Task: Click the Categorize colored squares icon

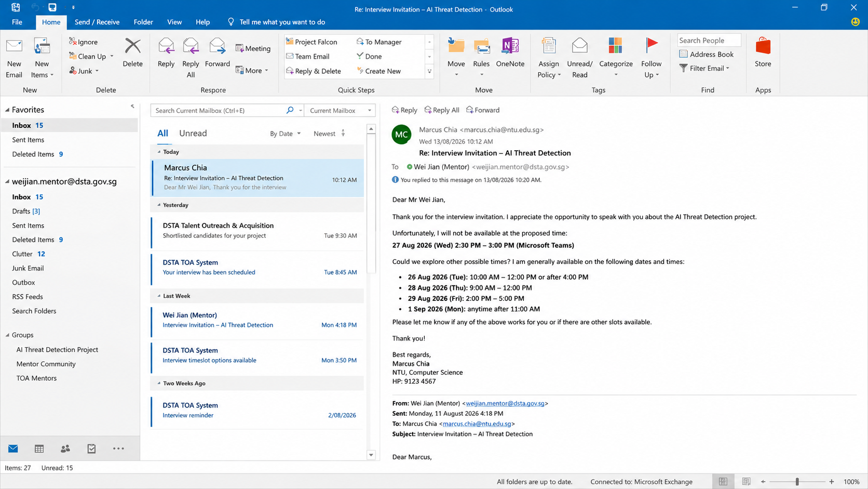Action: click(615, 46)
